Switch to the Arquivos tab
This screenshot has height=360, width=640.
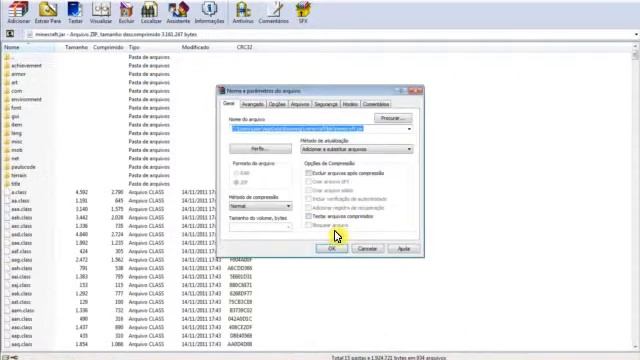[300, 104]
